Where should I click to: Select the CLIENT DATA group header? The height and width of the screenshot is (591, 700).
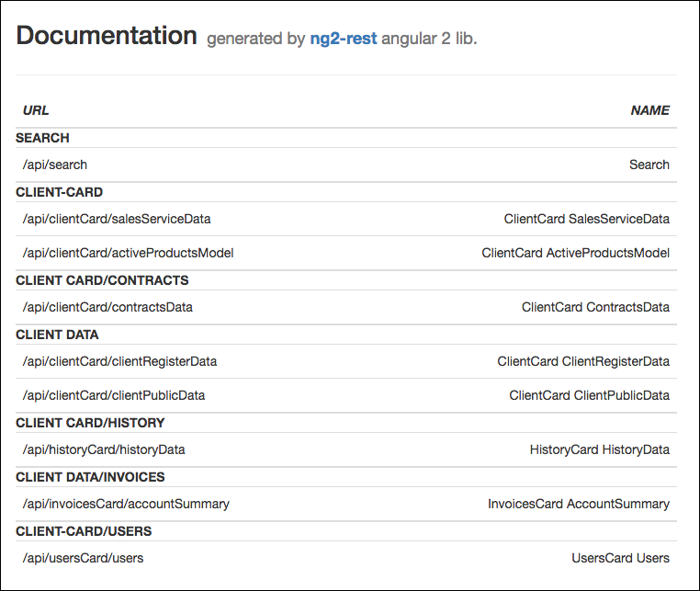pyautogui.click(x=57, y=335)
